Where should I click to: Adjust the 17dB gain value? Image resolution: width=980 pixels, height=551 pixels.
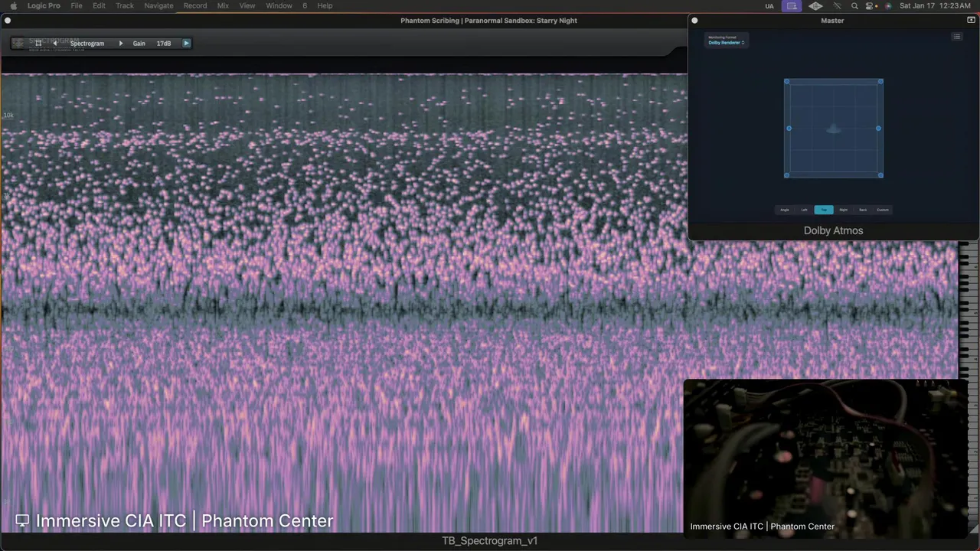(x=164, y=44)
